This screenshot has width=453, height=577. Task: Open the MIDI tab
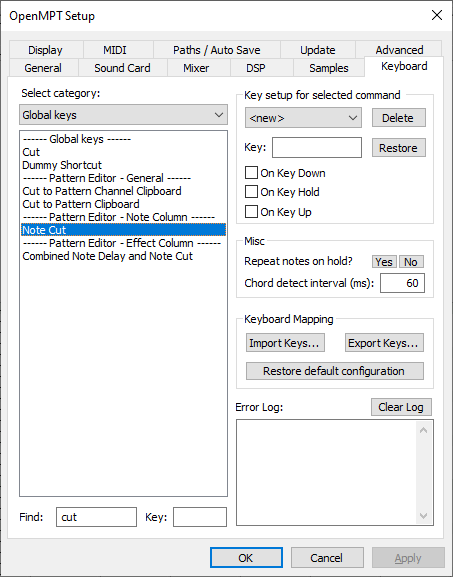pos(115,50)
